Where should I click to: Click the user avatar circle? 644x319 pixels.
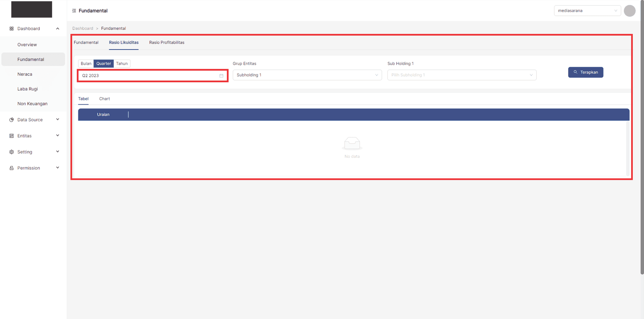coord(629,11)
